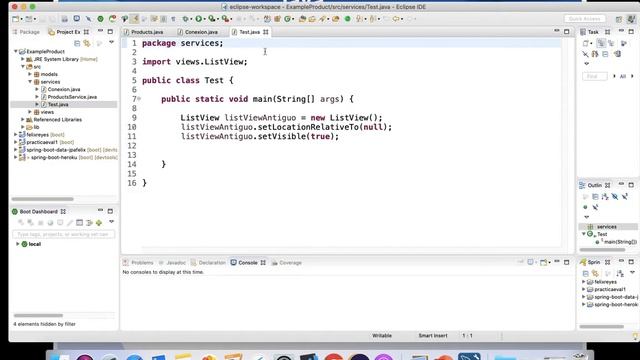Expand the local node in Boot Dashboard
This screenshot has width=640, height=360.
(x=18, y=244)
